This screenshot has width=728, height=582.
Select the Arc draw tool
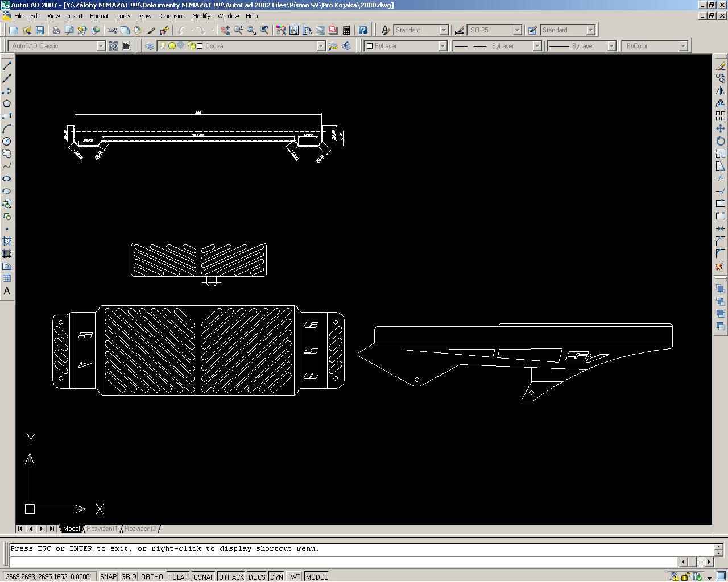(x=7, y=128)
